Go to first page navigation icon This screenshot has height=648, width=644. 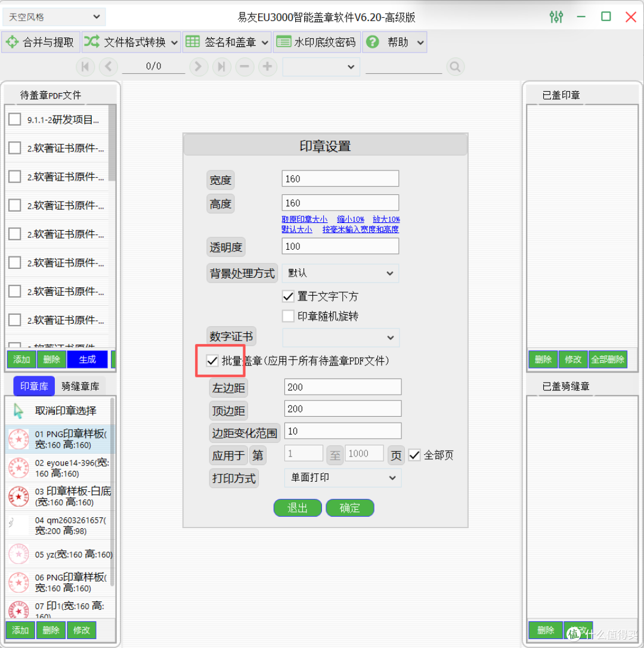click(x=85, y=67)
